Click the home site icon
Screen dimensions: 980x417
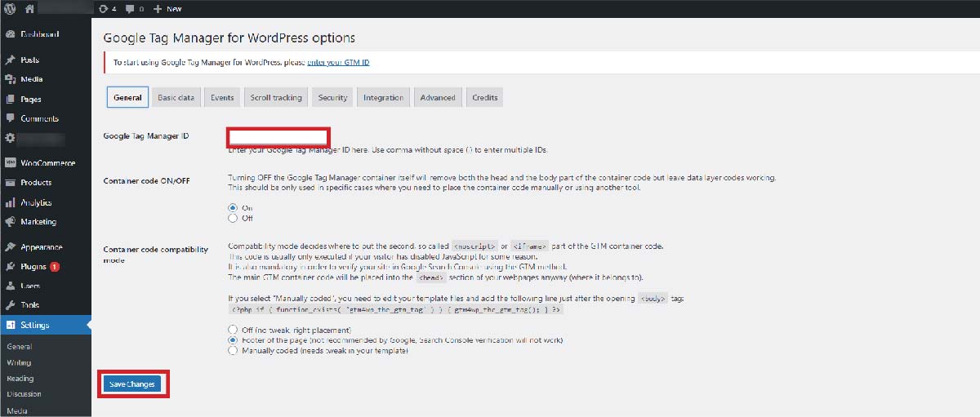click(29, 8)
